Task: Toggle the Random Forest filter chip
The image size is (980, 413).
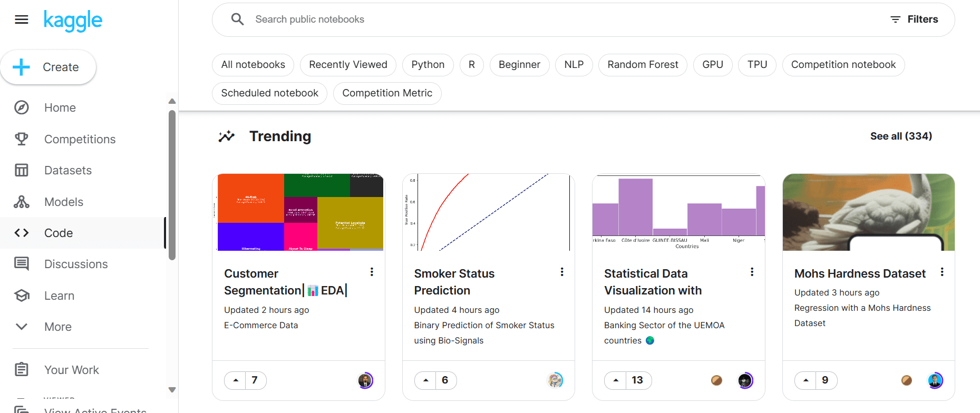Action: click(x=643, y=65)
